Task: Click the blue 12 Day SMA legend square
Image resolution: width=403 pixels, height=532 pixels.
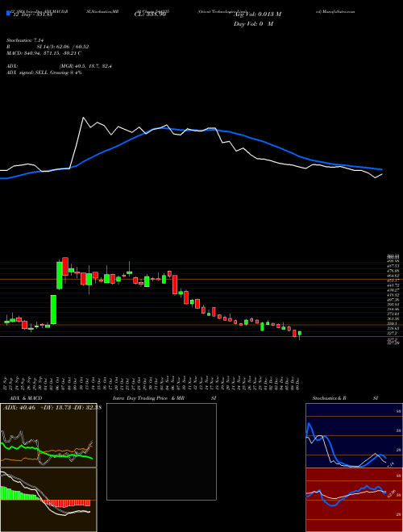Action: (x=9, y=13)
